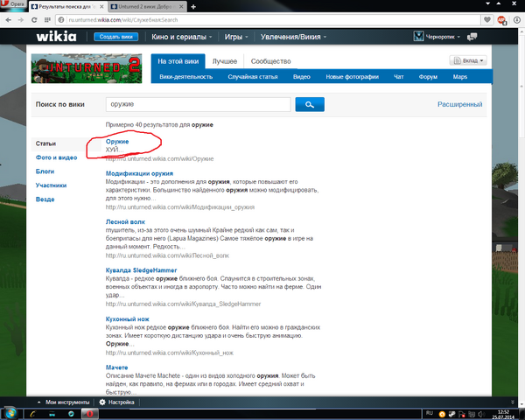Open Случайная статья
Viewport: 525px width, 420px height.
click(253, 77)
